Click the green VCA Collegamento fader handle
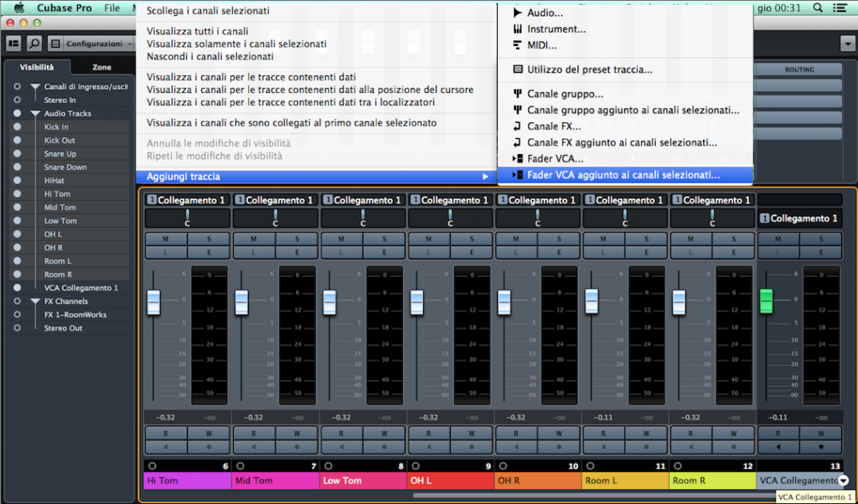The height and width of the screenshot is (504, 858). tap(766, 301)
